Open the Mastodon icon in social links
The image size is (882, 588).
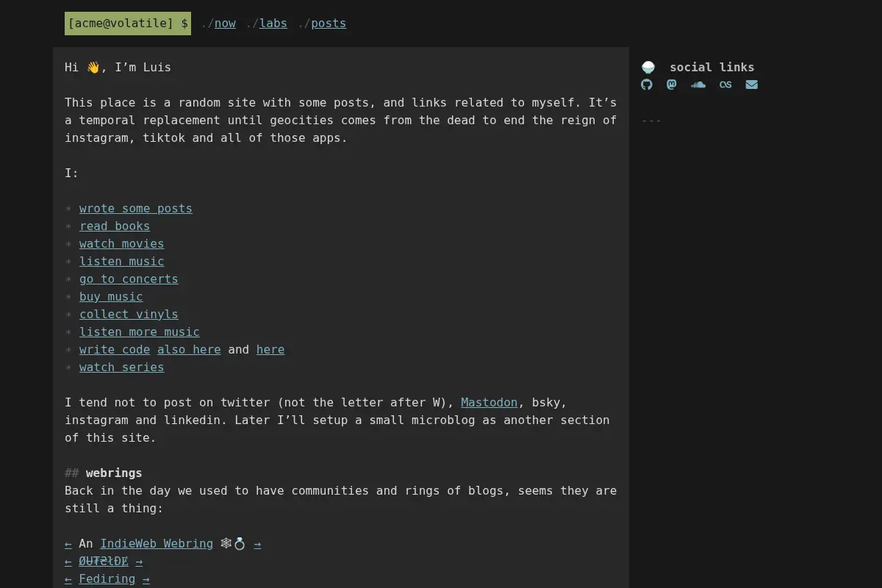672,85
